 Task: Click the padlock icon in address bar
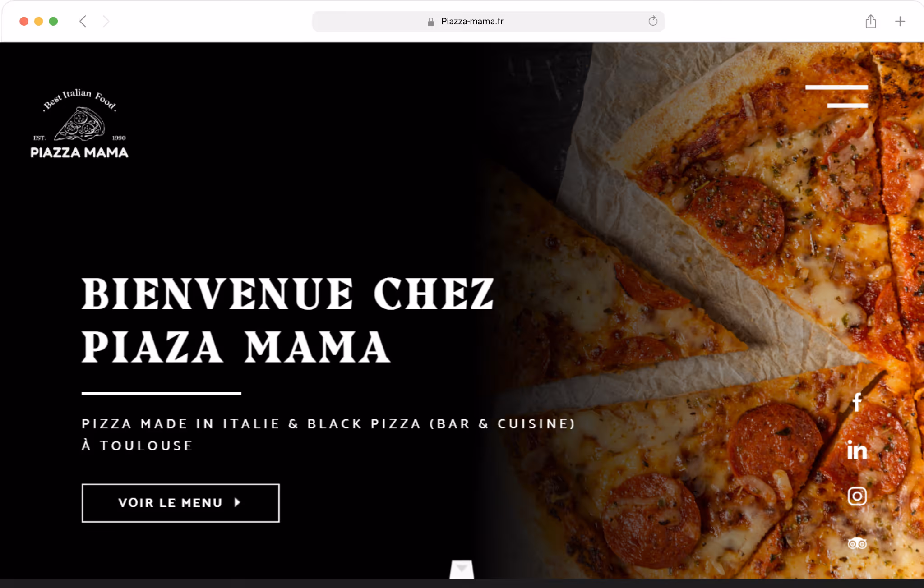[430, 22]
